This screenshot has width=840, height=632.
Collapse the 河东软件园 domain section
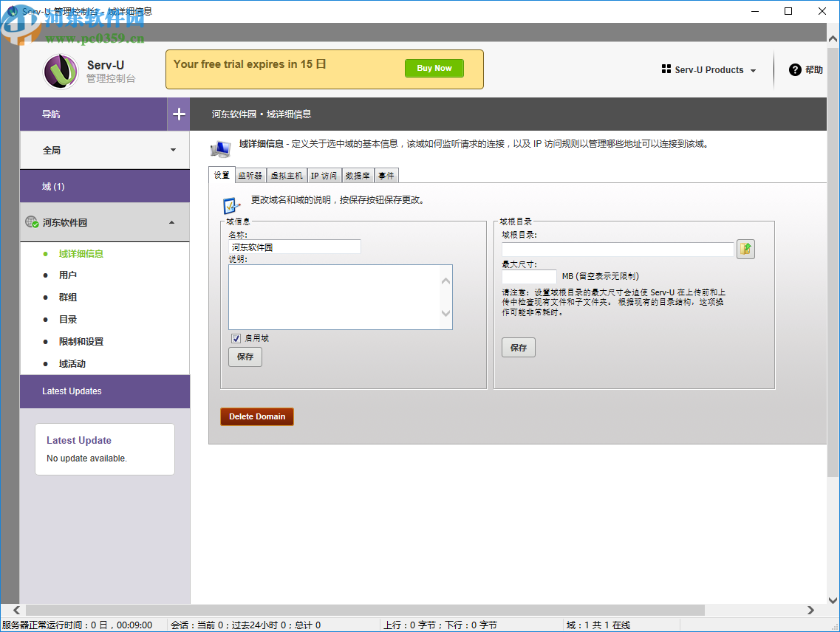click(171, 222)
